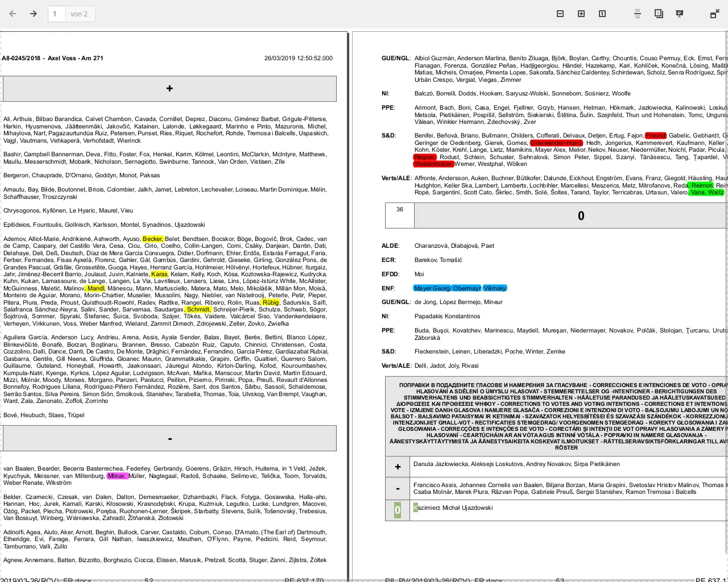
Task: Zoom in with the plus magnifier icon
Action: point(581,14)
